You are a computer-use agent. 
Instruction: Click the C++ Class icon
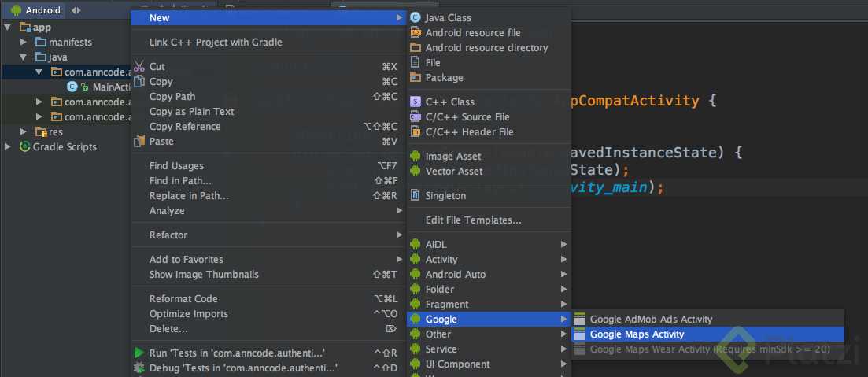pos(416,102)
